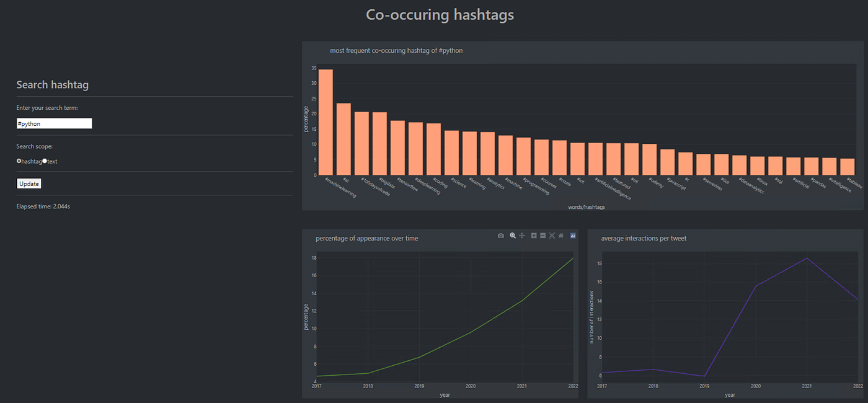Click the 'percentage of appearance over time' title

coord(368,238)
